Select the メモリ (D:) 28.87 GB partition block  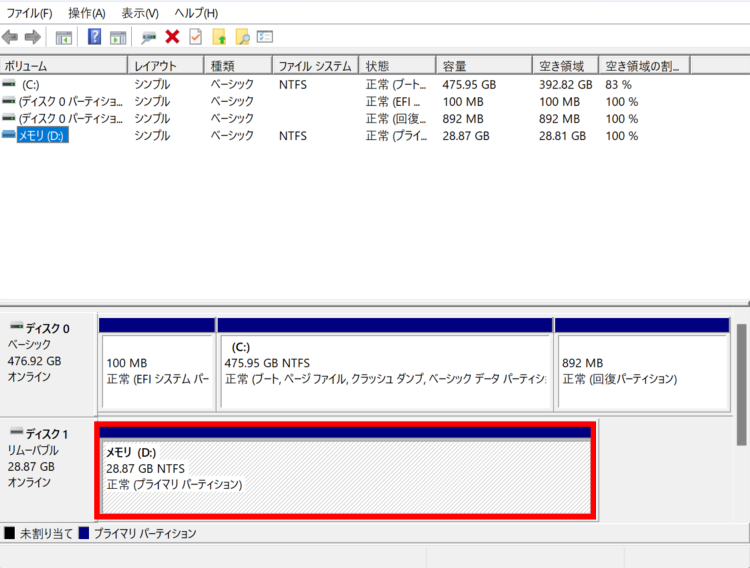[x=346, y=471]
